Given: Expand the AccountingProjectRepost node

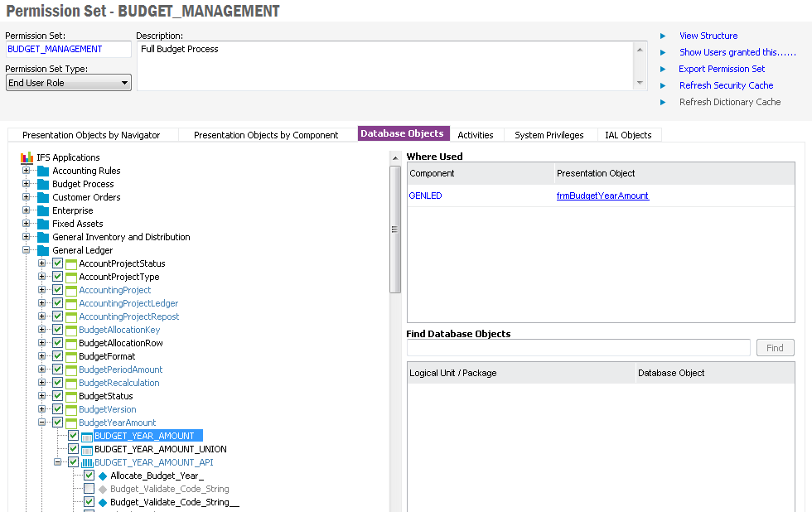Looking at the screenshot, I should pos(42,316).
